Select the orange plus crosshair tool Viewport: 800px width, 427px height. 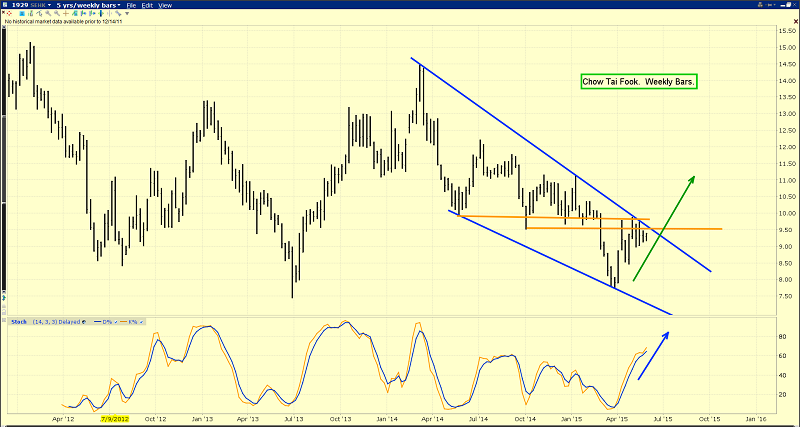point(66,13)
